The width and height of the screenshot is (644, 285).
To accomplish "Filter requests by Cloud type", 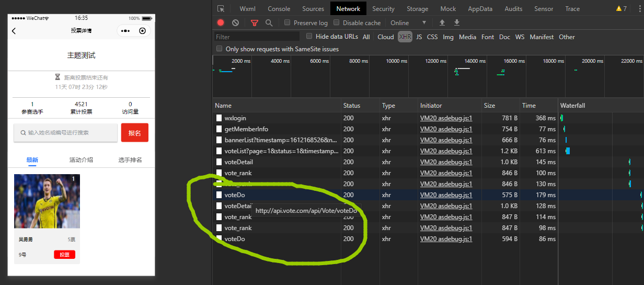I will [x=386, y=37].
